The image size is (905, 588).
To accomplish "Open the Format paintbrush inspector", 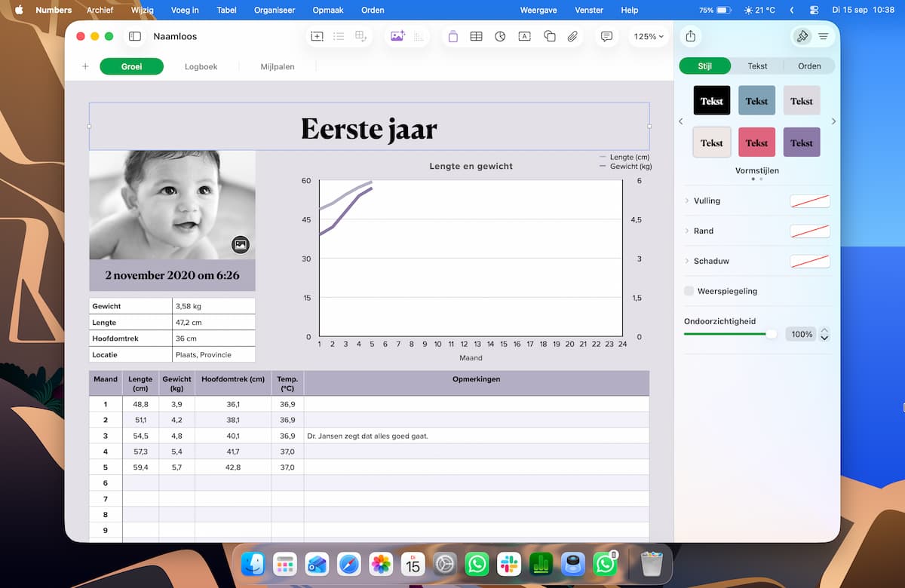I will pyautogui.click(x=802, y=36).
